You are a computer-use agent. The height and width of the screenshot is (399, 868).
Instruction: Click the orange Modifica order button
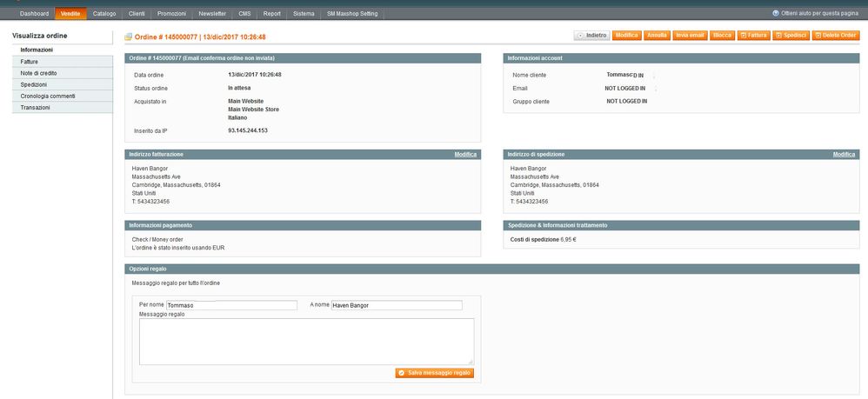pos(626,36)
